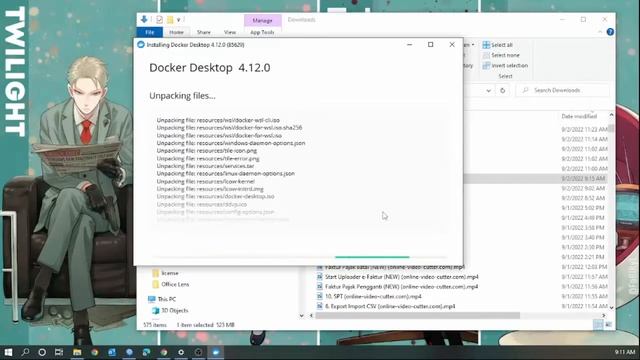Click the gear Settings icon in the taskbar
This screenshot has height=360, width=640.
tap(181, 352)
